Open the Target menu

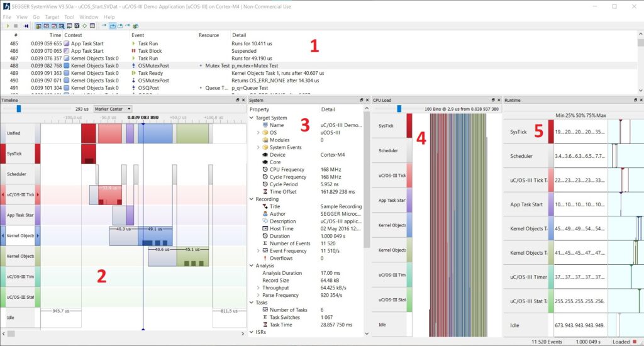click(x=52, y=17)
